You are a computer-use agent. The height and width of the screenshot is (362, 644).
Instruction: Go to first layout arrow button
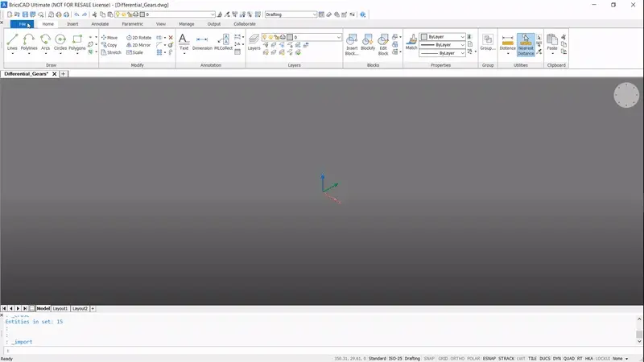coord(4,308)
